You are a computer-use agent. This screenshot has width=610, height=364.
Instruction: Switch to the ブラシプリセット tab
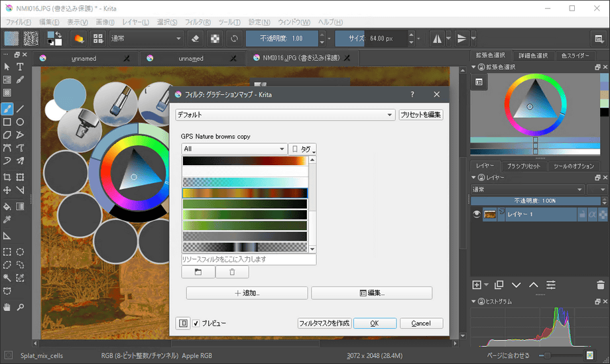point(524,166)
